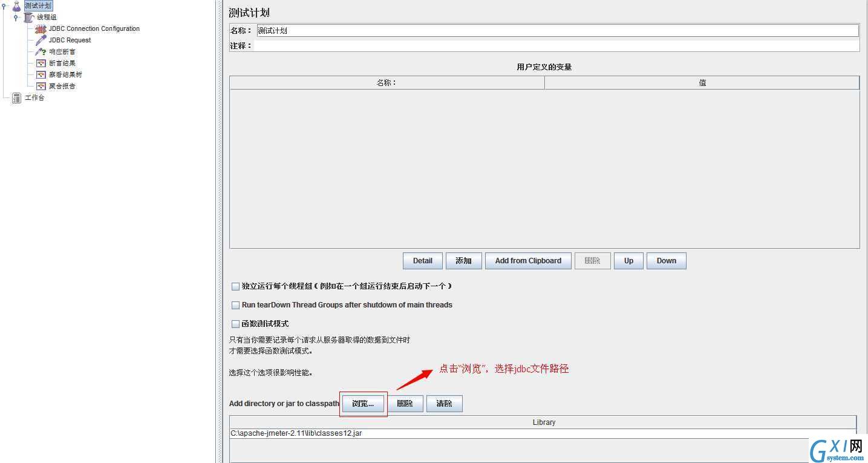Toggle the 函数测试模式 checkbox

coord(235,324)
